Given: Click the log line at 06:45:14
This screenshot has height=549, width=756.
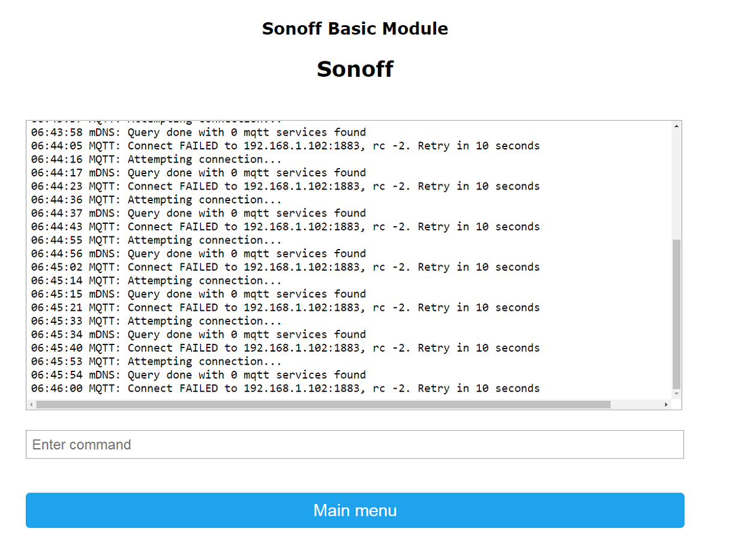Looking at the screenshot, I should click(x=157, y=280).
